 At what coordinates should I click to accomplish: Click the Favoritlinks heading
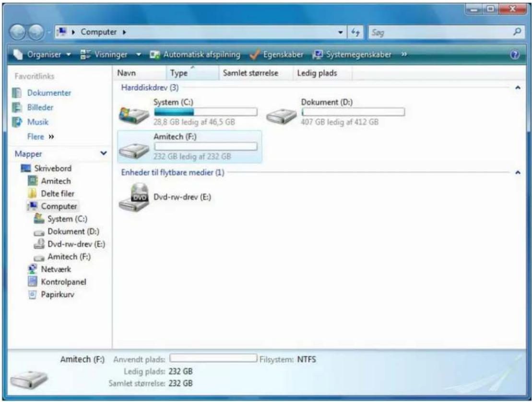click(x=34, y=76)
